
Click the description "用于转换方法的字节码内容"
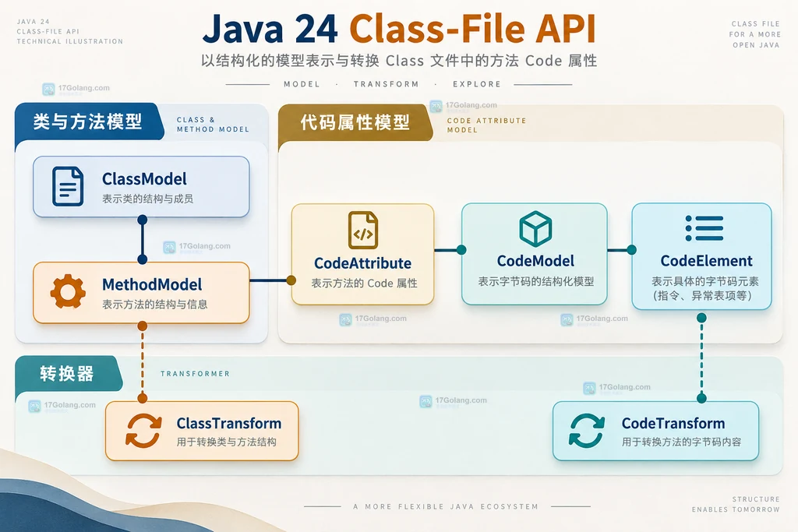pos(681,442)
